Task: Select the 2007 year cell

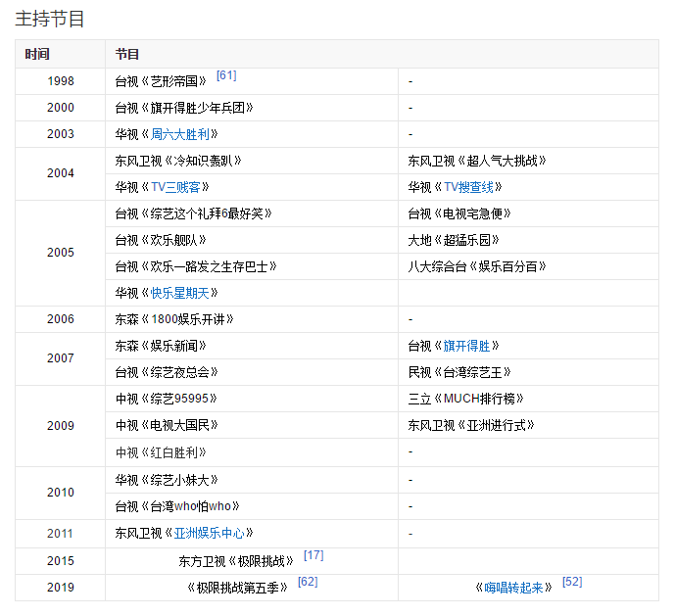Action: point(61,358)
